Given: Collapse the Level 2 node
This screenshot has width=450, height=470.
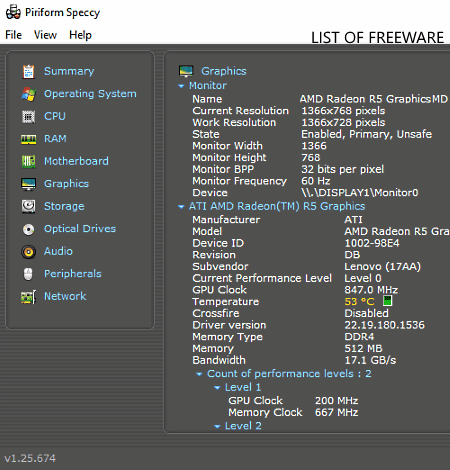Looking at the screenshot, I should click(x=217, y=426).
